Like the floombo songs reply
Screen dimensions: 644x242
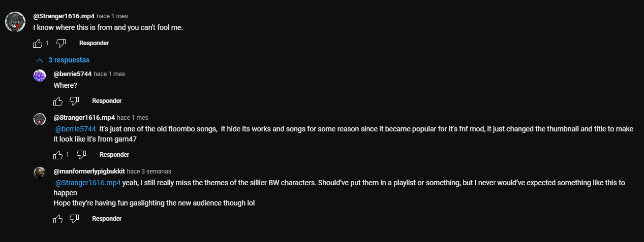[x=58, y=154]
